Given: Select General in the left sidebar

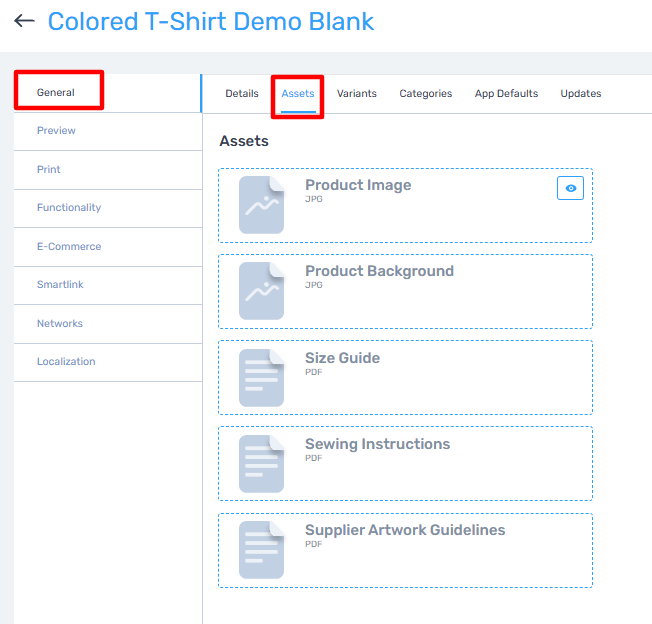Looking at the screenshot, I should [56, 93].
